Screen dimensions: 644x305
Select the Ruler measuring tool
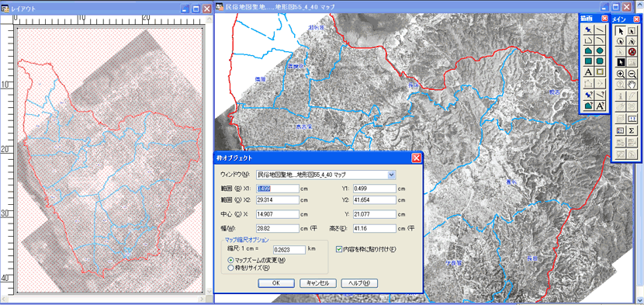coord(632,119)
